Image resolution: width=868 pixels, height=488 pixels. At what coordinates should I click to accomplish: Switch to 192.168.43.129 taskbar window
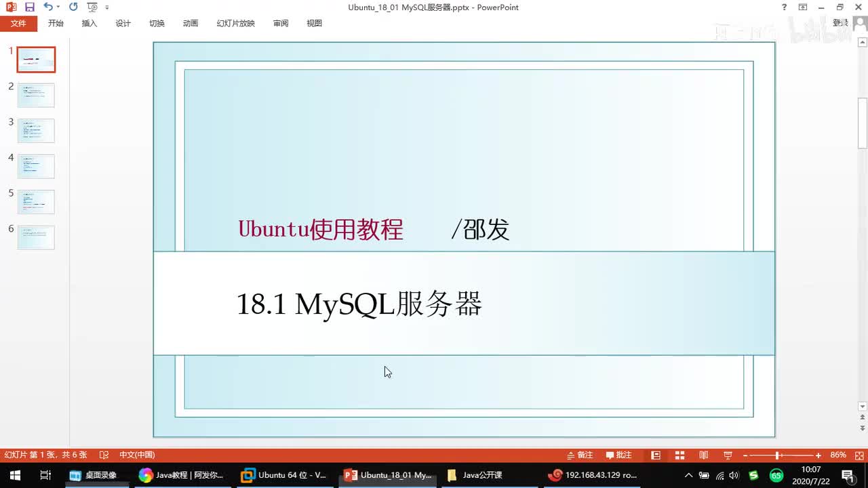(x=593, y=475)
